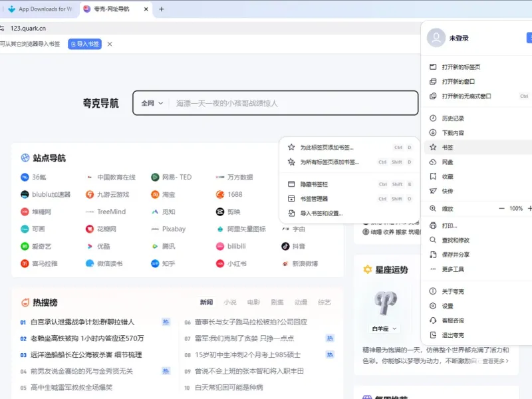Open the 剪映 icon

tap(220, 211)
